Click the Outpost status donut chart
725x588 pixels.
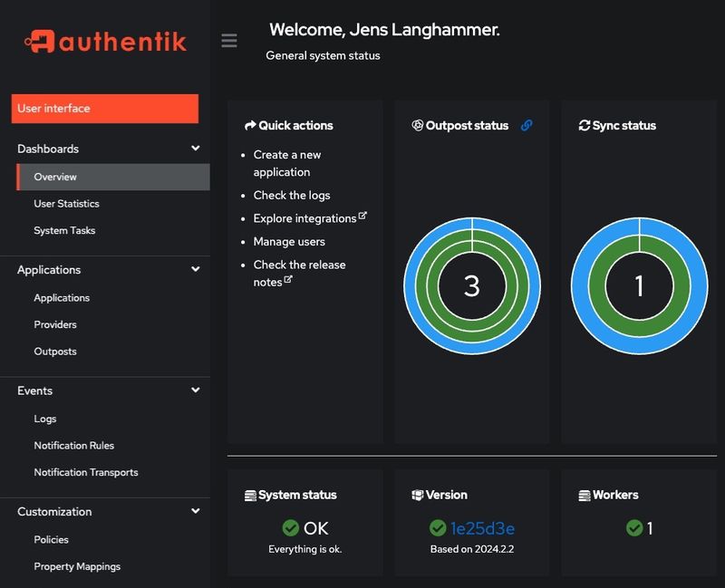472,286
